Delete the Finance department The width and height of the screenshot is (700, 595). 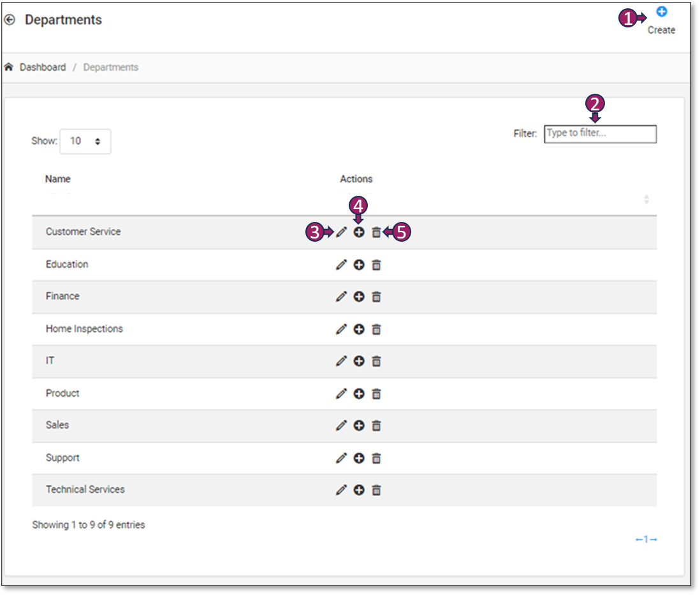(376, 297)
